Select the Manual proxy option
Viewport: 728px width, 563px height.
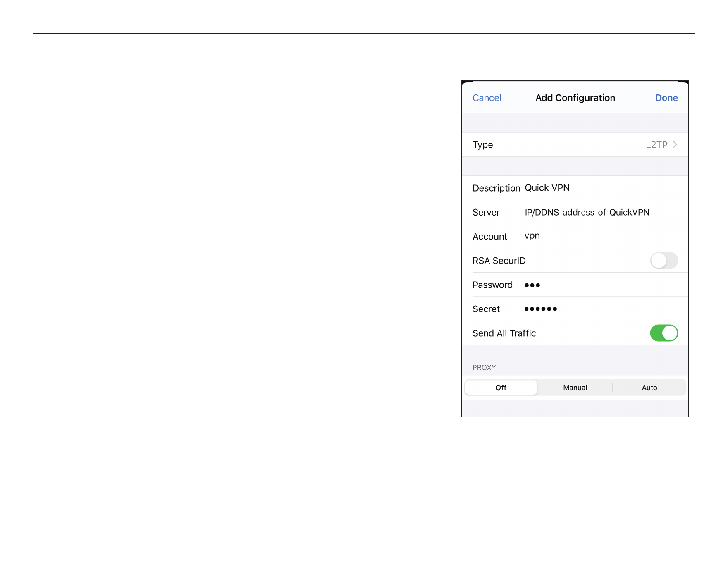tap(575, 388)
